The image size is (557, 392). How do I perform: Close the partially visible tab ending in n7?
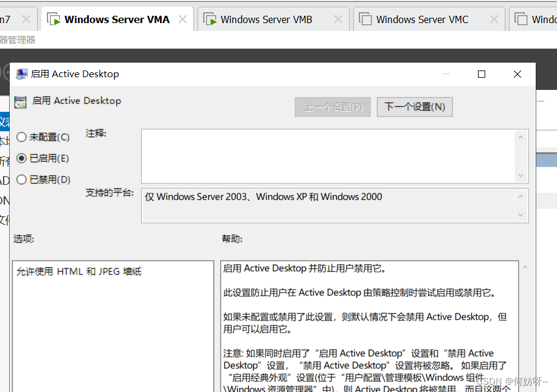26,19
